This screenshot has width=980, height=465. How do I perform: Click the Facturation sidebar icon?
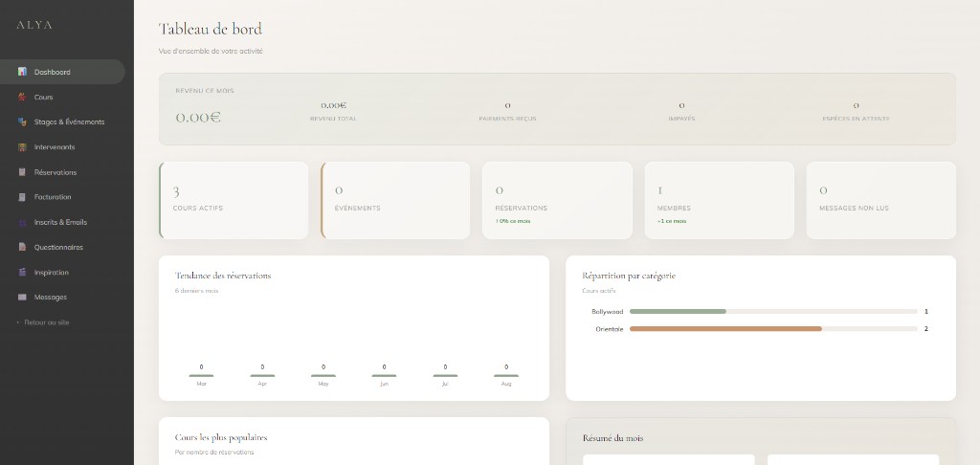coord(23,197)
